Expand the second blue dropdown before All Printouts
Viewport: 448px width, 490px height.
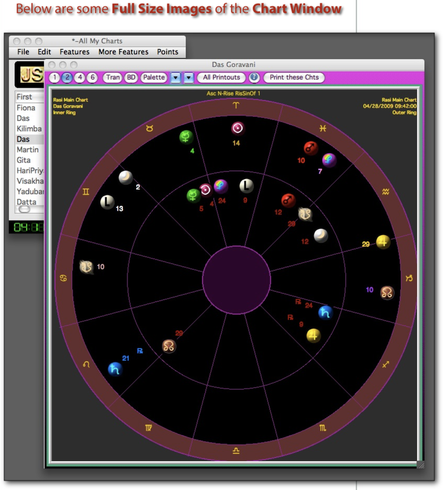(x=188, y=77)
